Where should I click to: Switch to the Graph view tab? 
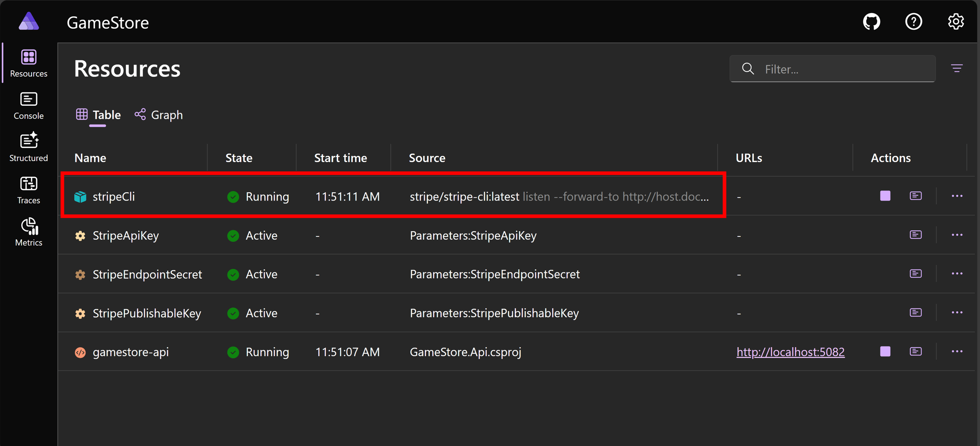tap(158, 115)
